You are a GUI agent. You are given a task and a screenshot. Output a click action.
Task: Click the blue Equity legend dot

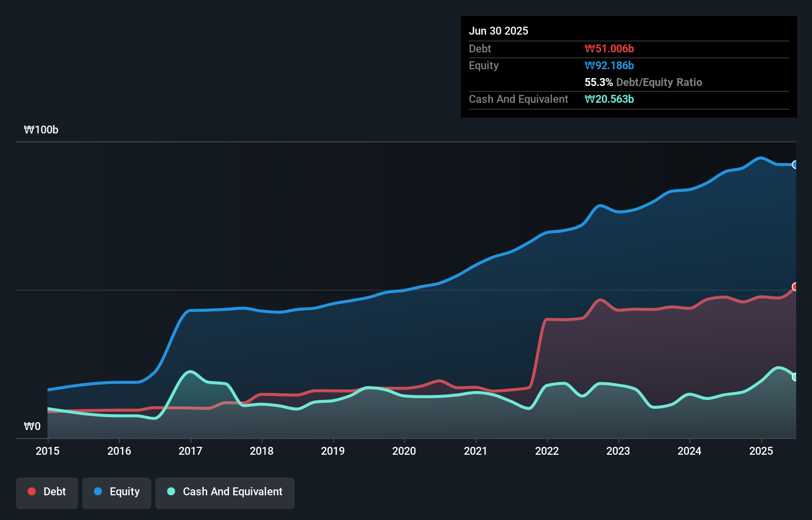point(98,491)
